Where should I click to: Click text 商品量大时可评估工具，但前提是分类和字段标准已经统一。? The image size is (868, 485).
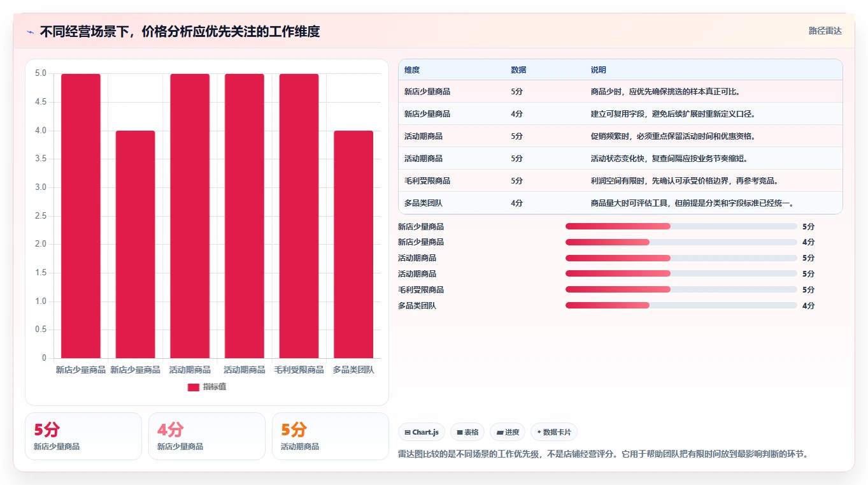coord(692,203)
